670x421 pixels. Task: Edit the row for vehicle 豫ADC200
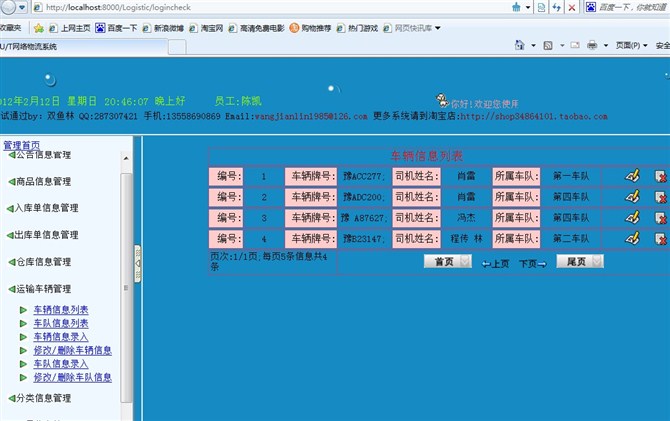click(632, 197)
